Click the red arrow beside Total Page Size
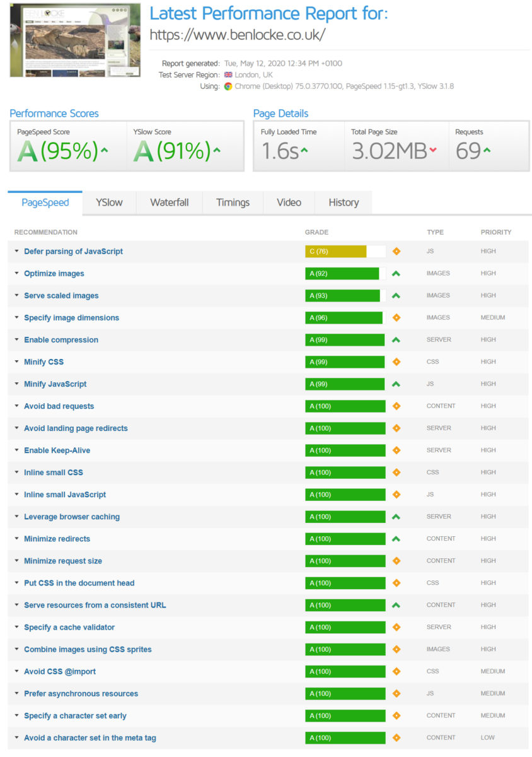Image resolution: width=532 pixels, height=757 pixels. [x=433, y=150]
